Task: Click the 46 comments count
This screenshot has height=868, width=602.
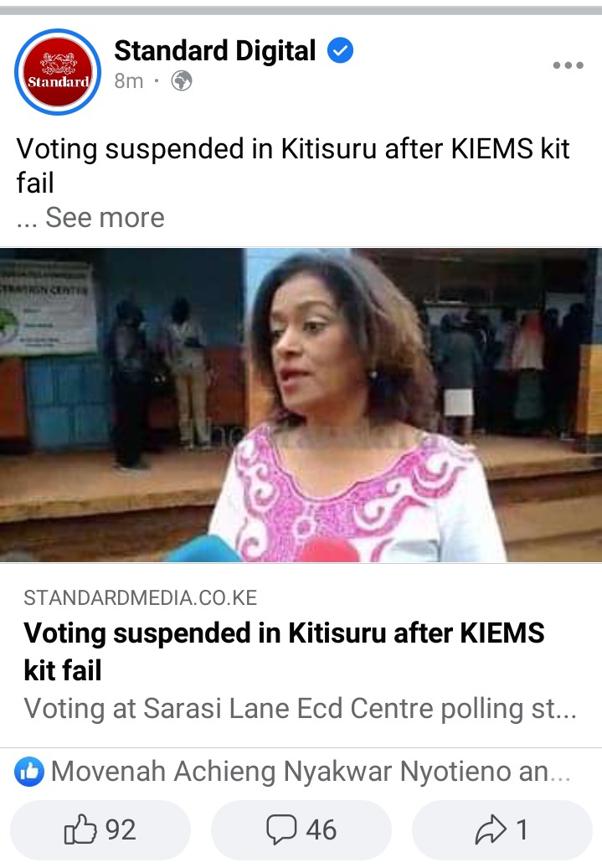Action: pos(321,829)
